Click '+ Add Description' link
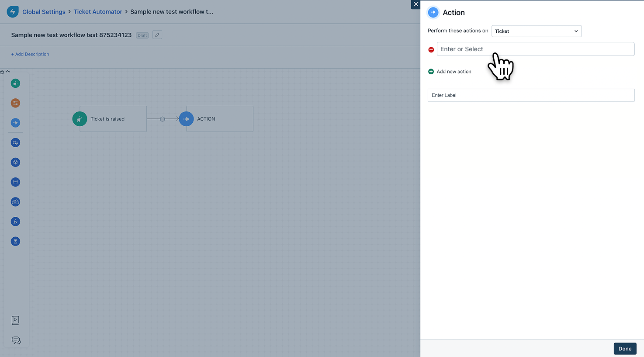Image resolution: width=644 pixels, height=357 pixels. 30,54
